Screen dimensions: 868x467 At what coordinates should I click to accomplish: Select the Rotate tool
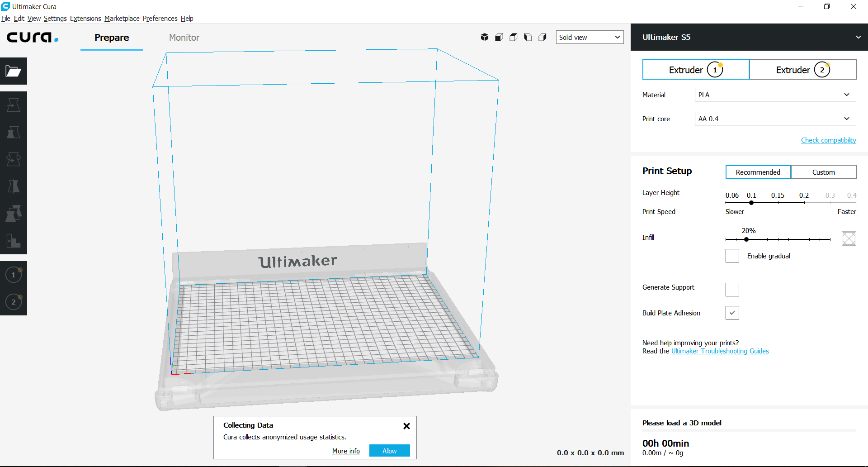coord(14,159)
